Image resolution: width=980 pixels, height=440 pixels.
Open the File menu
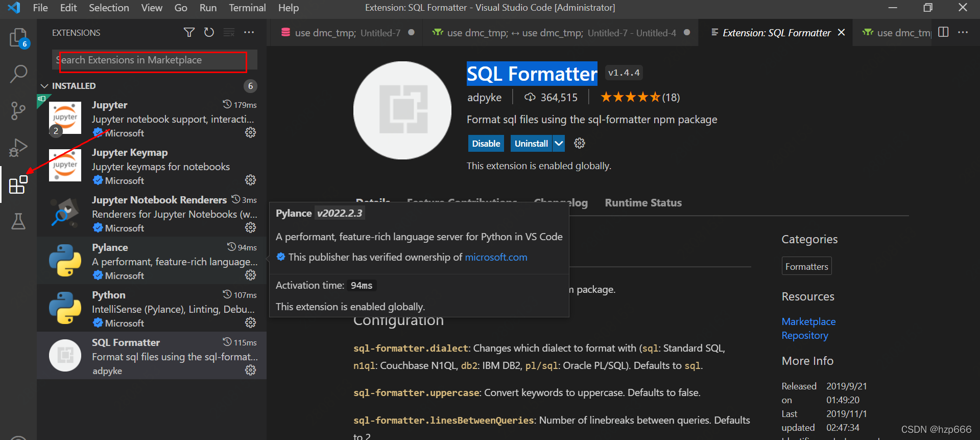pos(40,8)
